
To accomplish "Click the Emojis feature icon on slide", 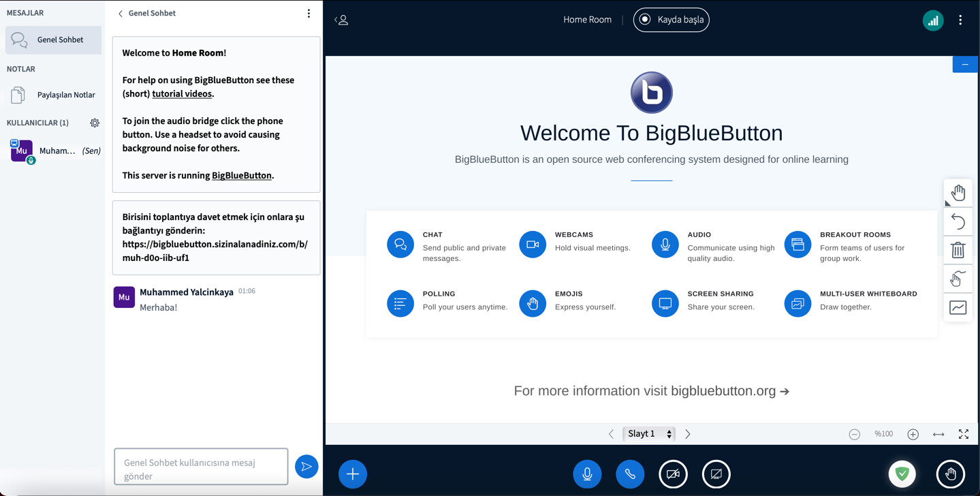I will [533, 303].
